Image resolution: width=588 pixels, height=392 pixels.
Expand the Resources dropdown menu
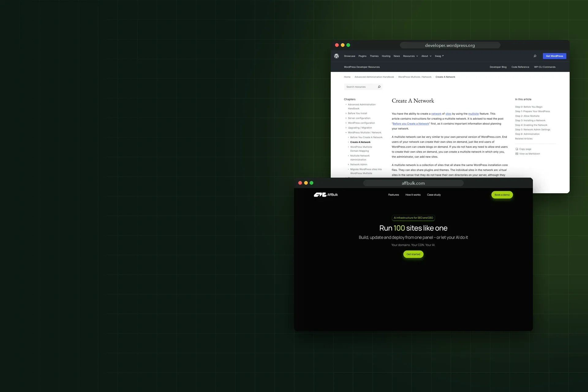(410, 56)
